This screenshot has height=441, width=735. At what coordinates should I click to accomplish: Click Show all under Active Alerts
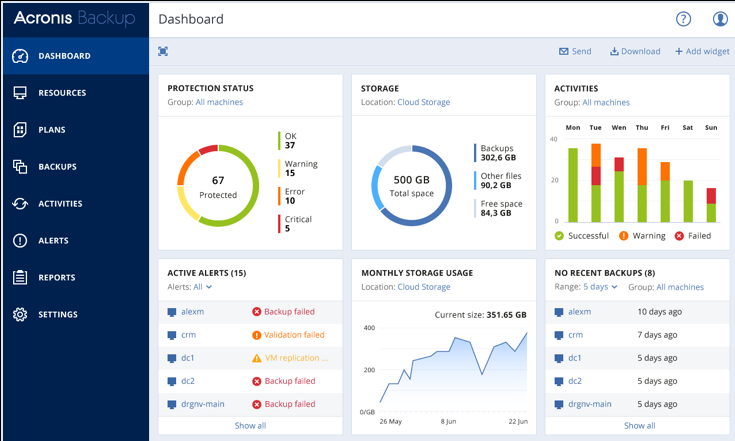[250, 426]
